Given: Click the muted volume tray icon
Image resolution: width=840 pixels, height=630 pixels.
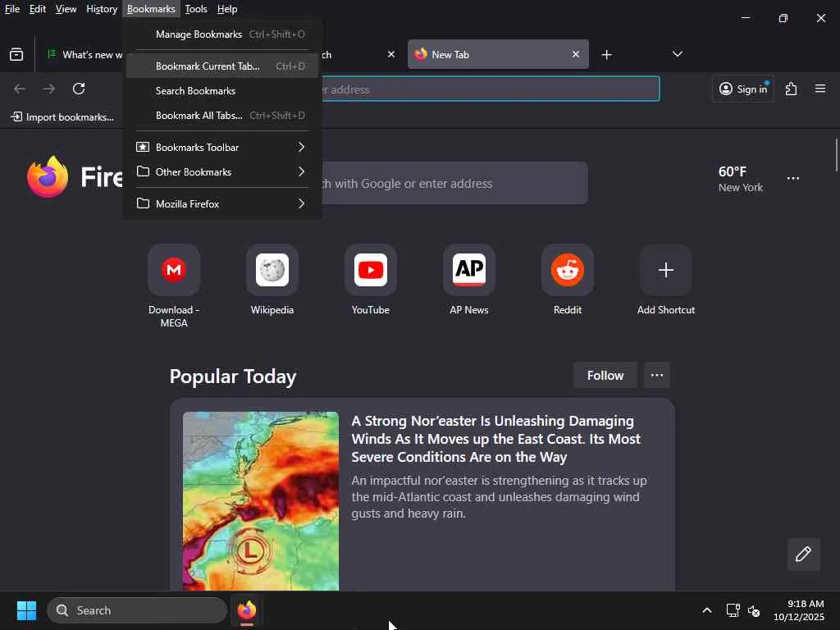Looking at the screenshot, I should click(754, 610).
